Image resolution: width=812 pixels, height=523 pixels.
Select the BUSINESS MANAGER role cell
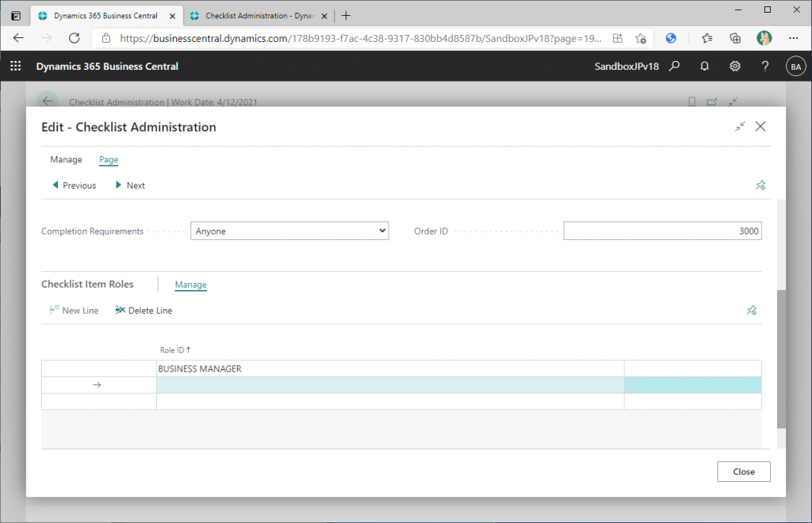coord(390,368)
